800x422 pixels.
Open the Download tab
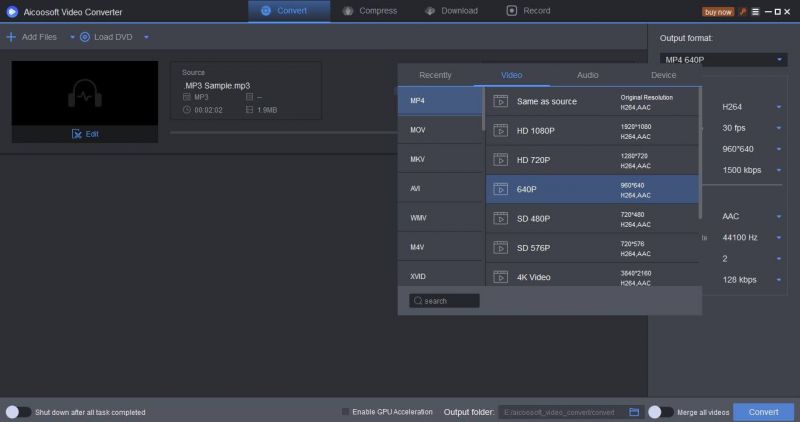pyautogui.click(x=452, y=11)
